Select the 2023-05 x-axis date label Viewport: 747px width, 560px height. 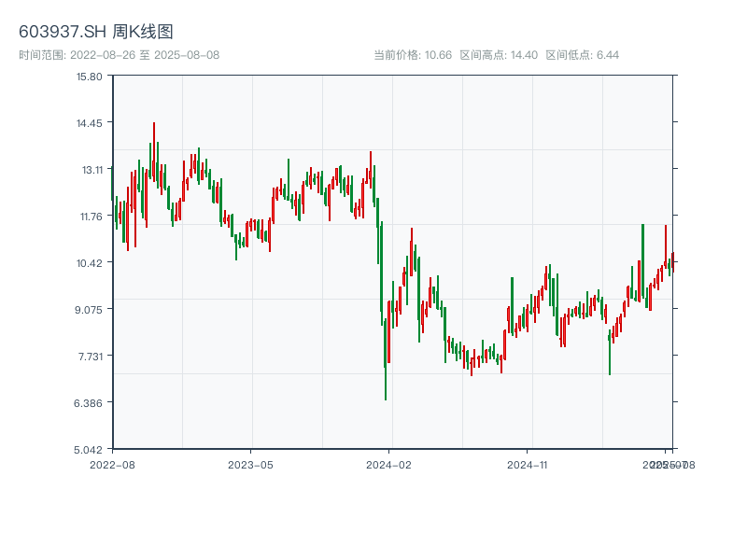(250, 464)
